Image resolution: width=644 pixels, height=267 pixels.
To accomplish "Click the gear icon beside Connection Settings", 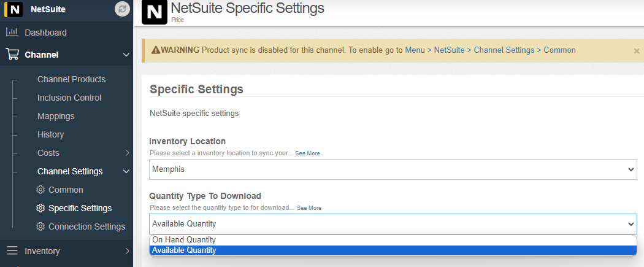I will 40,226.
